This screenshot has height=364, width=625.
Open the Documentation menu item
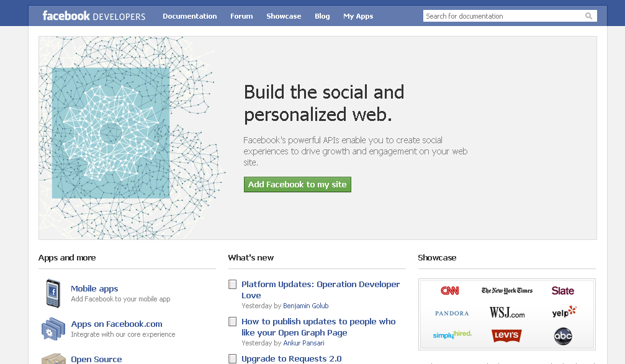(190, 16)
